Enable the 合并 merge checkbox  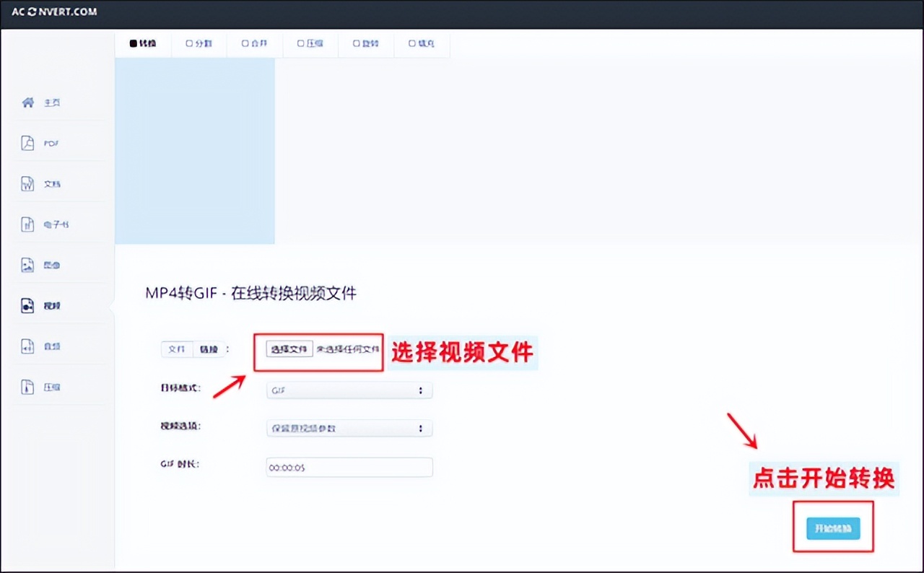point(245,43)
